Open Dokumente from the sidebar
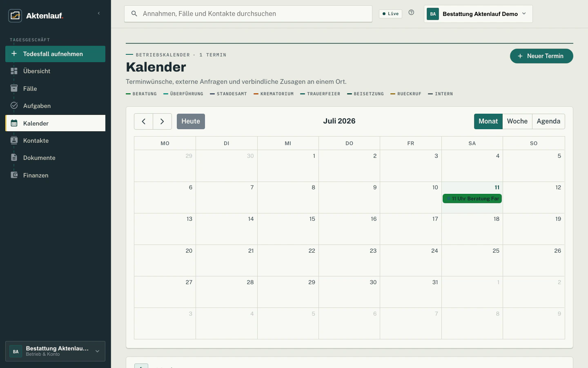 pyautogui.click(x=55, y=157)
